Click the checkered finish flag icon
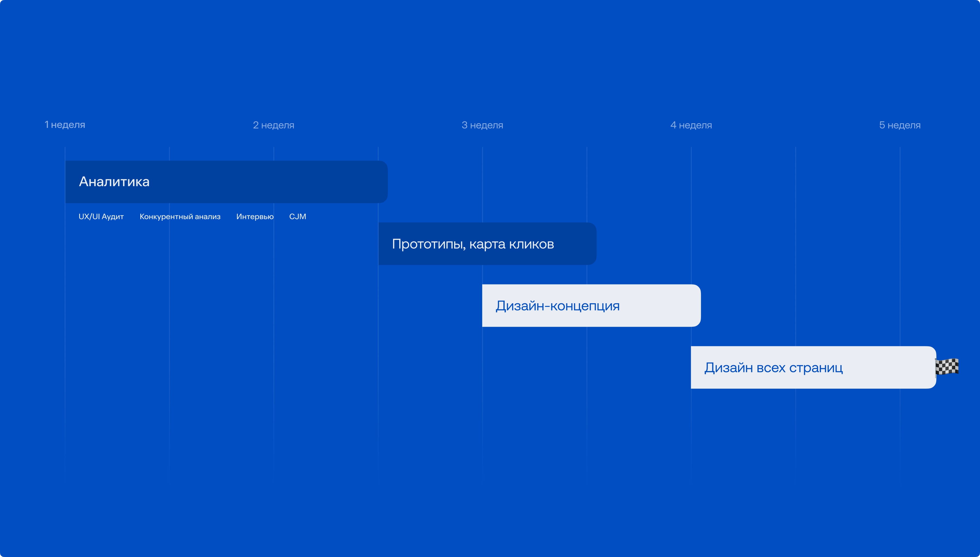Viewport: 980px width, 557px height. pos(947,367)
